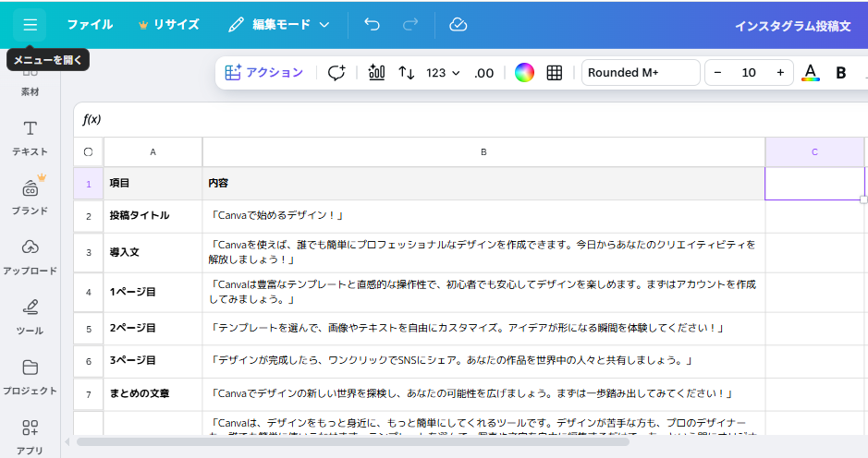Select cell beginning 「Canvaを使えば
Viewport: 868px width, 458px height.
click(x=483, y=252)
